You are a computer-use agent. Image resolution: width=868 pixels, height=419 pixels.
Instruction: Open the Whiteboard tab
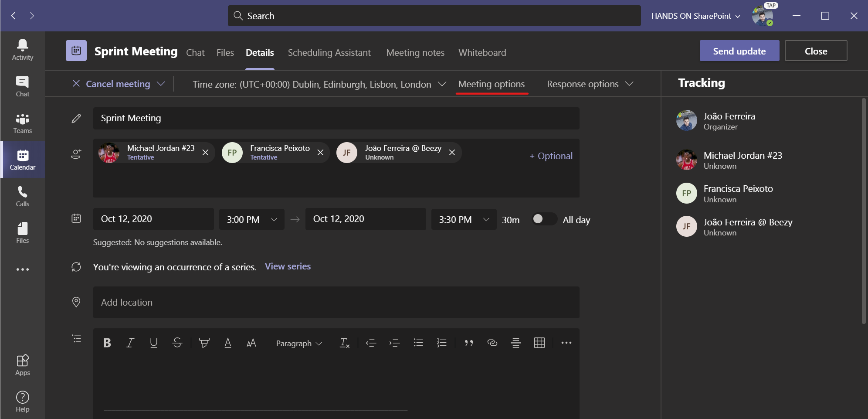click(x=482, y=53)
